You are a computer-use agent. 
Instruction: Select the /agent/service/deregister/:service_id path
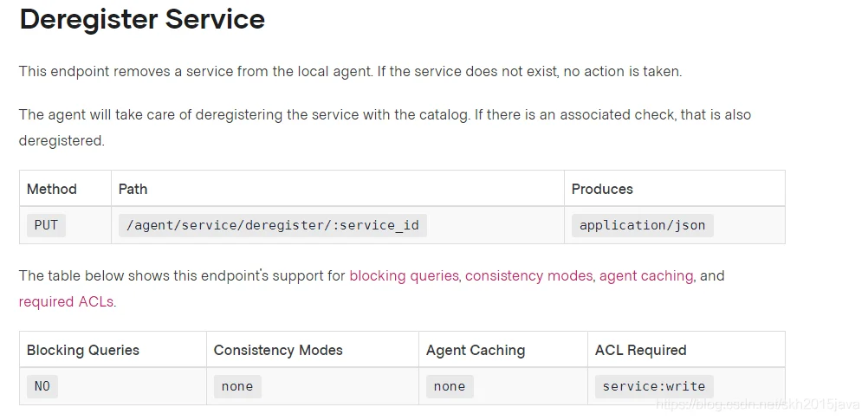coord(272,225)
